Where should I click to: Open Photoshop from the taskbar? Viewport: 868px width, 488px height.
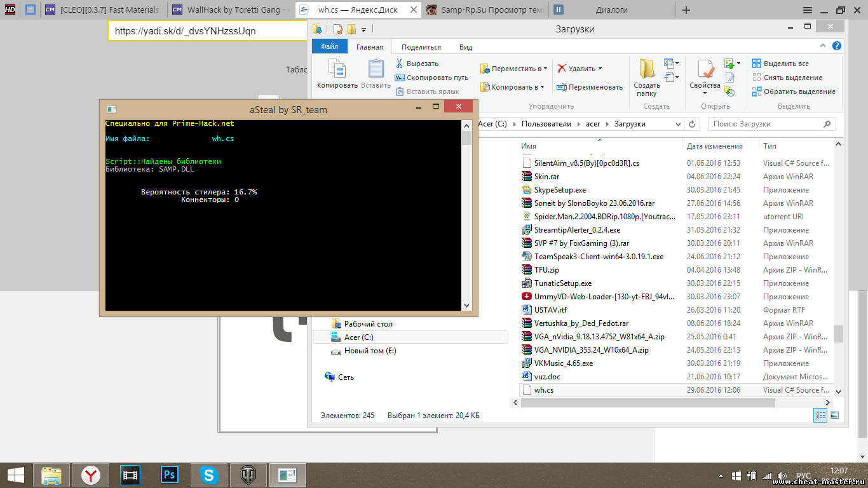(x=169, y=475)
